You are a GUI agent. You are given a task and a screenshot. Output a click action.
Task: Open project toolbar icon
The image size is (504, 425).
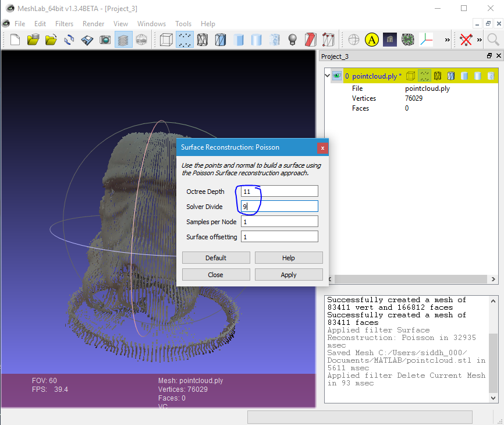click(x=33, y=40)
